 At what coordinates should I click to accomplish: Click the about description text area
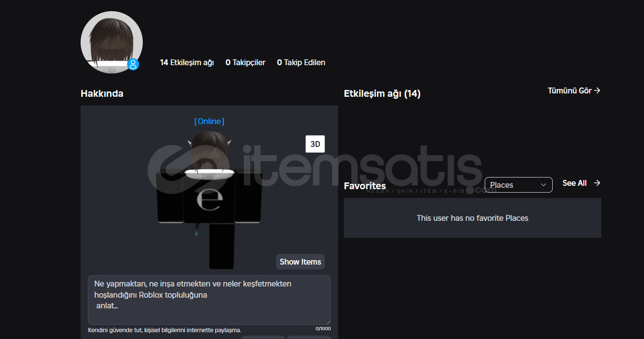pos(209,300)
